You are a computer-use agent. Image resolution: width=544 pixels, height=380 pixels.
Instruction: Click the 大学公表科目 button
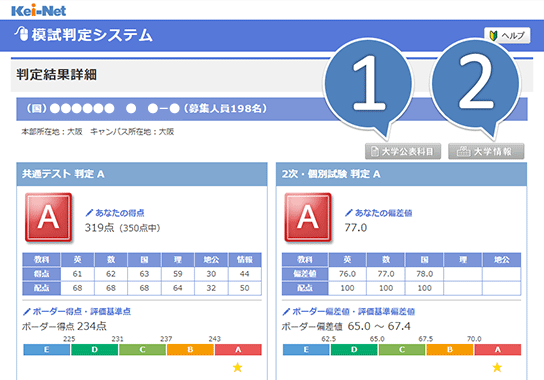click(403, 152)
